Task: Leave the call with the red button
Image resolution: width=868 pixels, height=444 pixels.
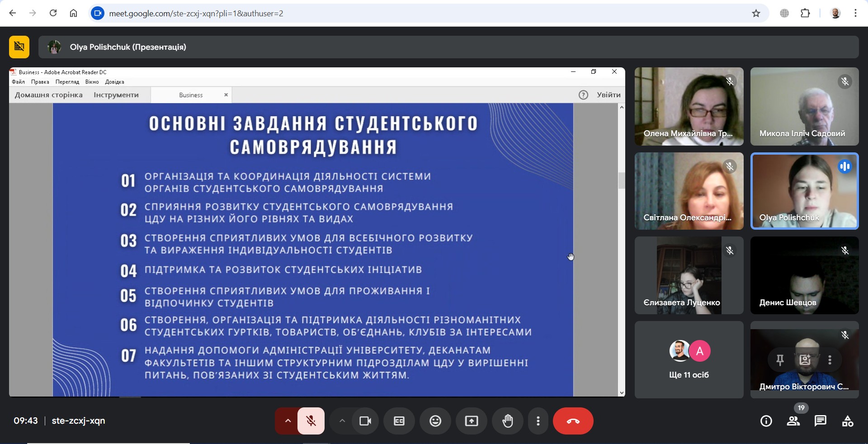Action: pos(573,421)
